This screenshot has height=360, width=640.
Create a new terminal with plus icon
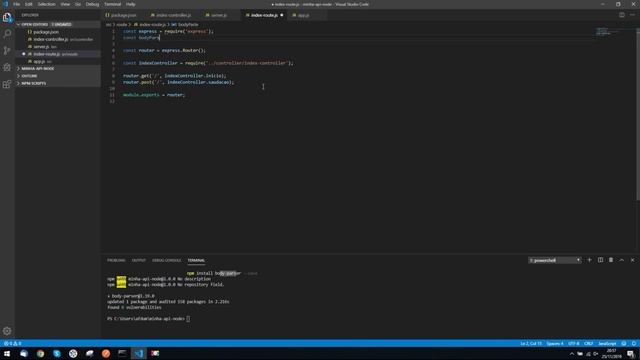(x=589, y=260)
